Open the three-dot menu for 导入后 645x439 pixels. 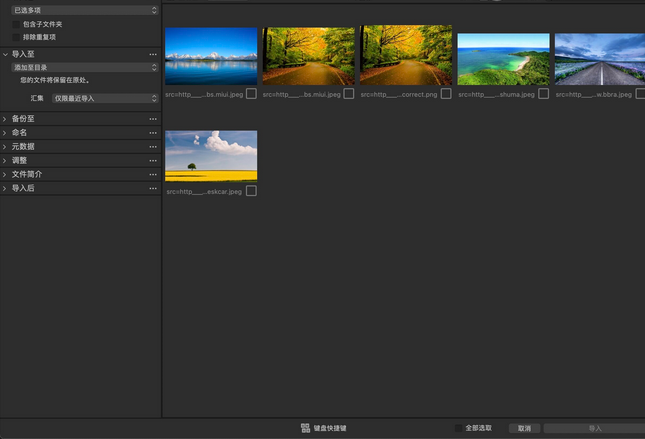click(x=153, y=188)
